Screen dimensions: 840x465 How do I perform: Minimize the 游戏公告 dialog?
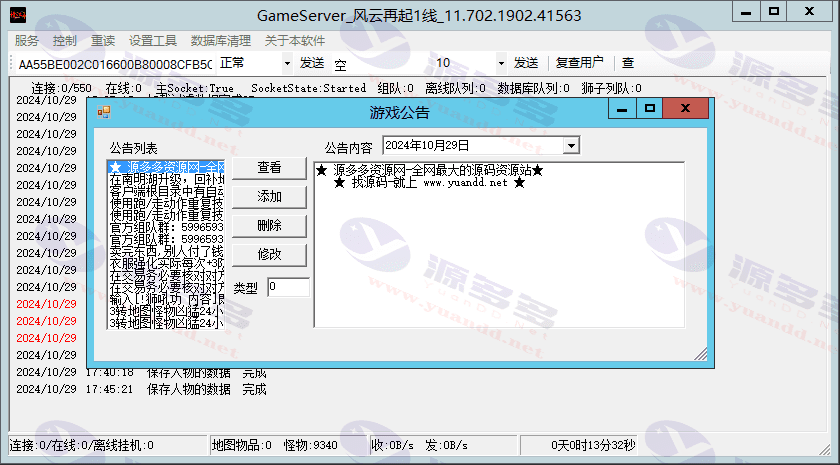coord(622,108)
